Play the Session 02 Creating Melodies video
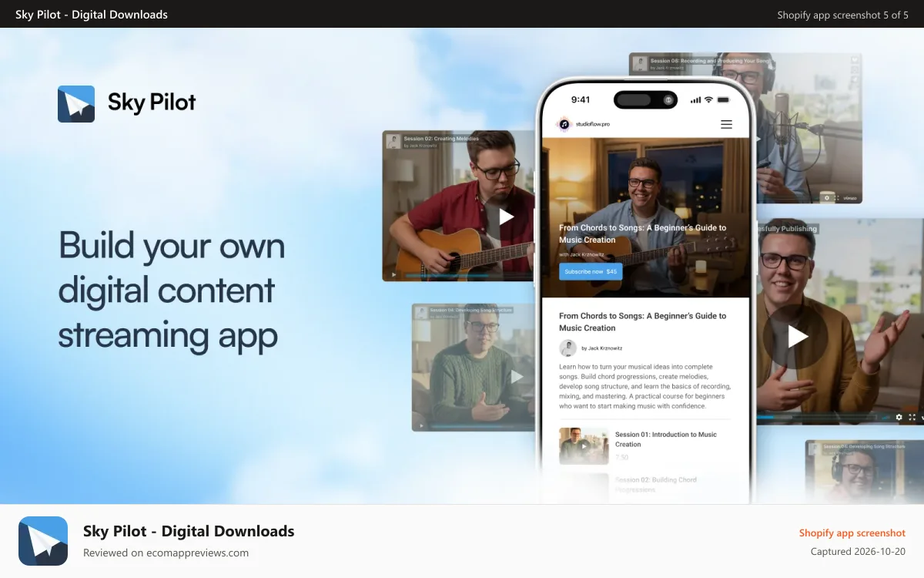 click(x=506, y=217)
